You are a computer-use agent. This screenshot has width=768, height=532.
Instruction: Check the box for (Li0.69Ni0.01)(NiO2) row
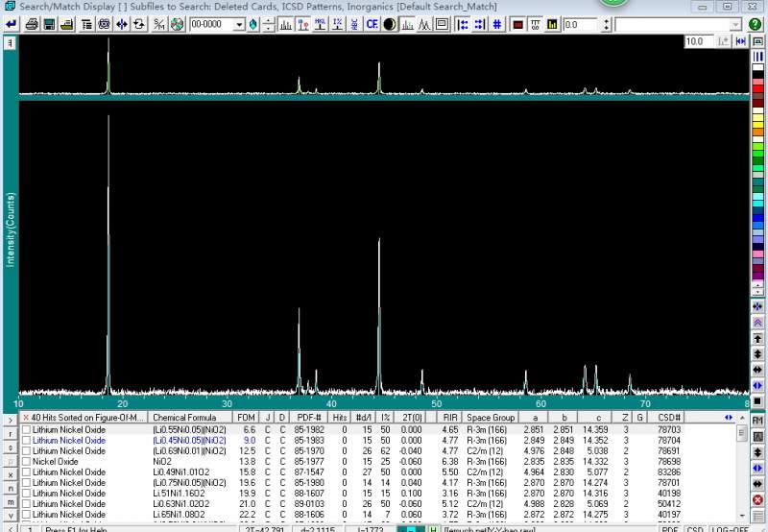click(x=26, y=450)
